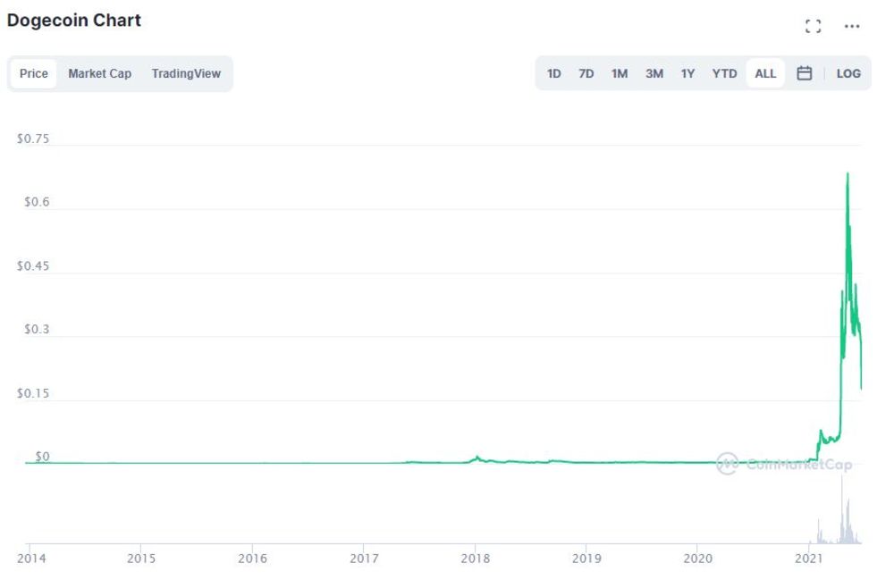Screen dimensions: 894x588
Task: Click the $0.6 y-axis label
Action: (x=37, y=202)
